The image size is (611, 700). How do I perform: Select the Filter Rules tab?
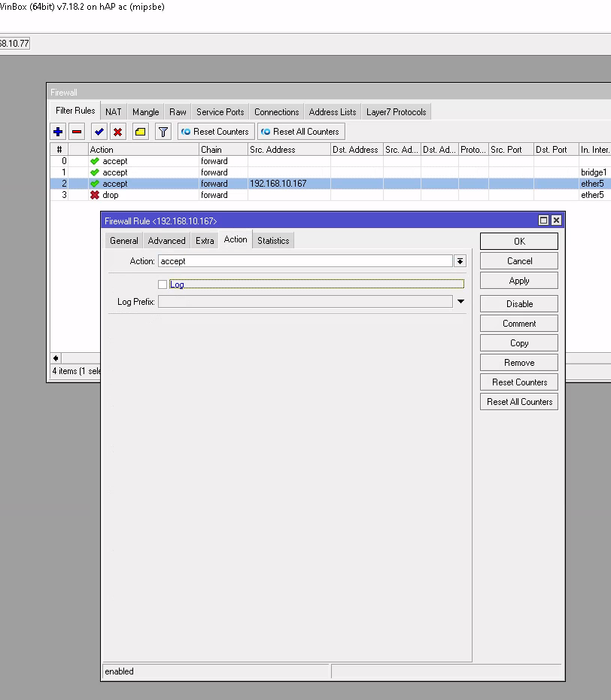[x=75, y=111]
